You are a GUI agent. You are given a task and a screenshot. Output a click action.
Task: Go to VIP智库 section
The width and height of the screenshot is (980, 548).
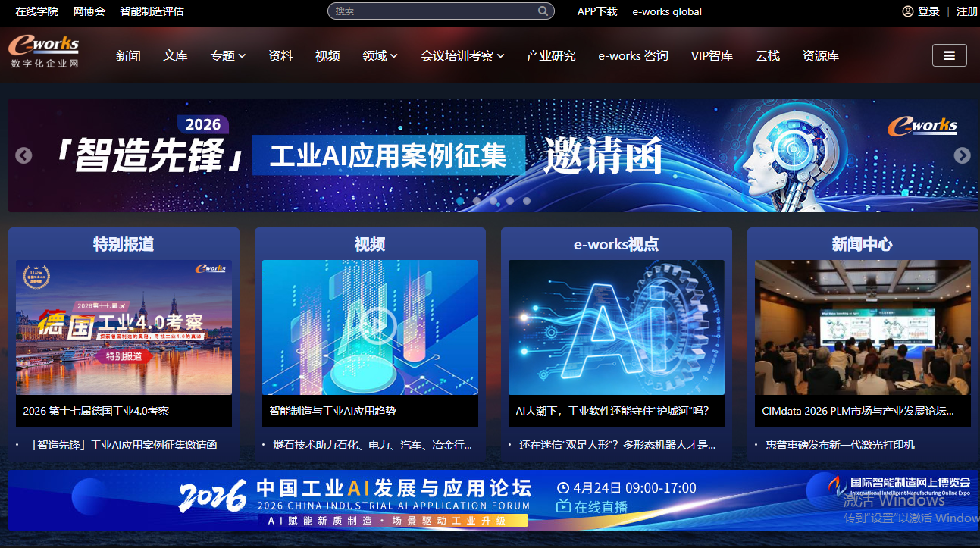point(712,56)
